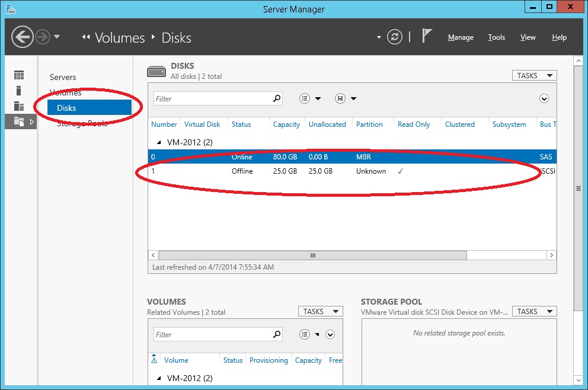
Task: Select the Disks entry in the navigation pane
Action: tap(67, 108)
